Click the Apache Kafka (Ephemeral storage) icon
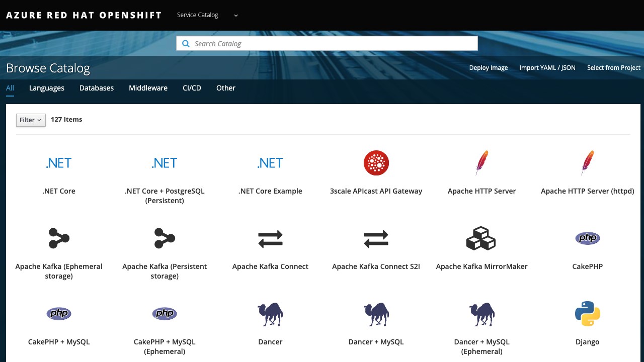This screenshot has width=644, height=362. (x=59, y=238)
